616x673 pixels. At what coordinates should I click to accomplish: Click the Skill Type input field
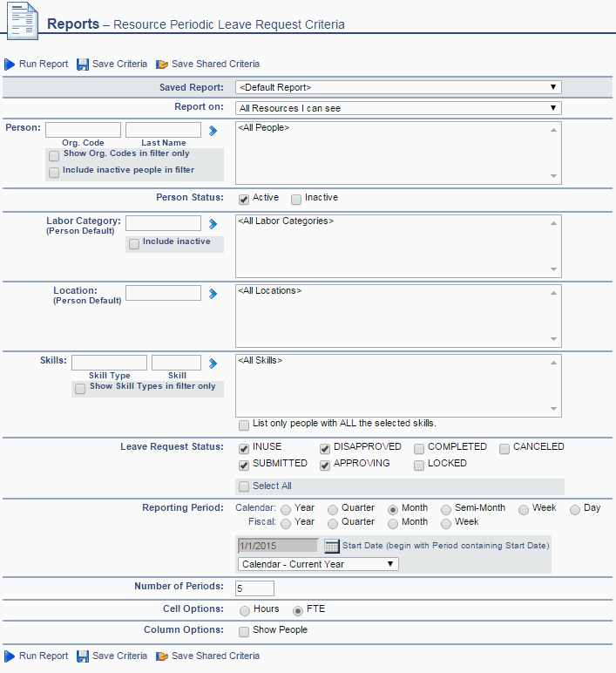110,363
